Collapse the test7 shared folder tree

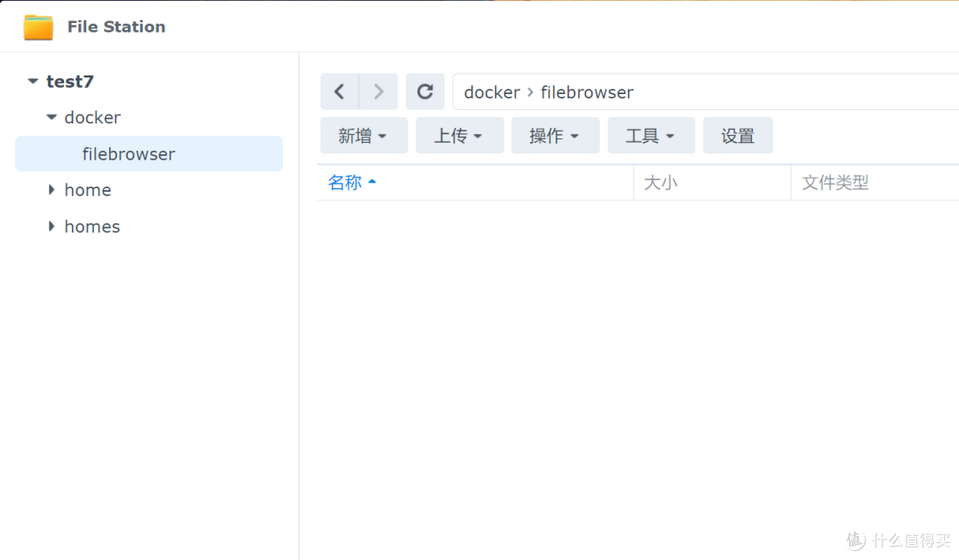[31, 81]
